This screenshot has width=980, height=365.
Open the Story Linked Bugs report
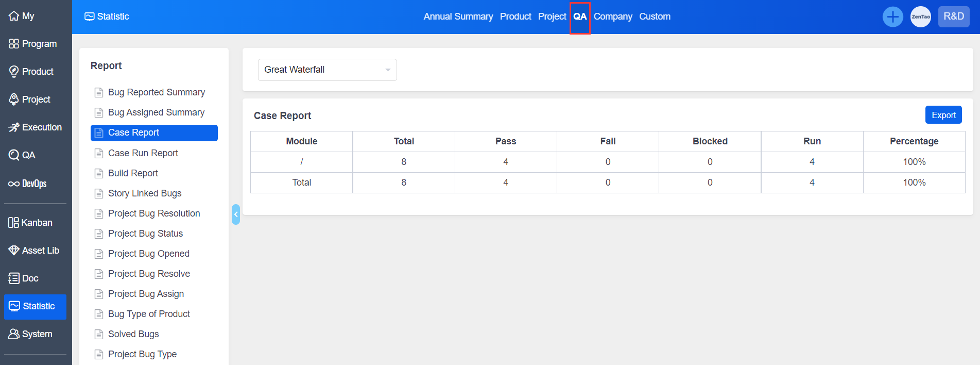(145, 193)
